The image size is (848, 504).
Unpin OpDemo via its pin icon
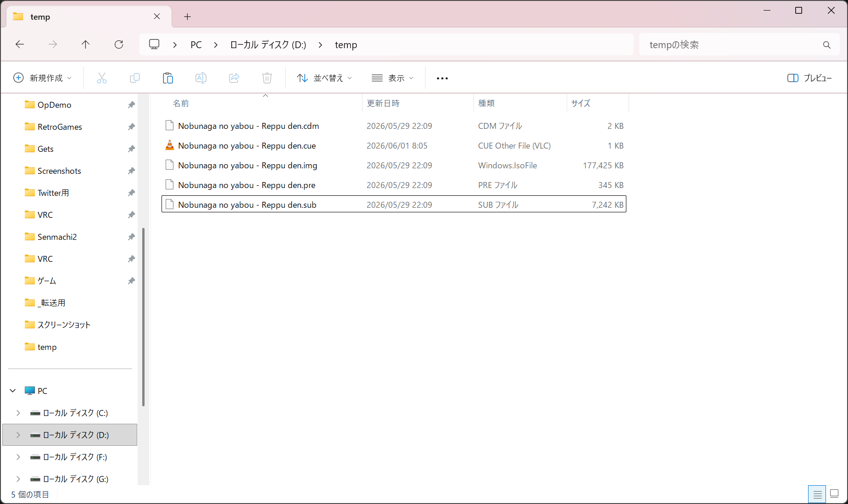coord(131,105)
